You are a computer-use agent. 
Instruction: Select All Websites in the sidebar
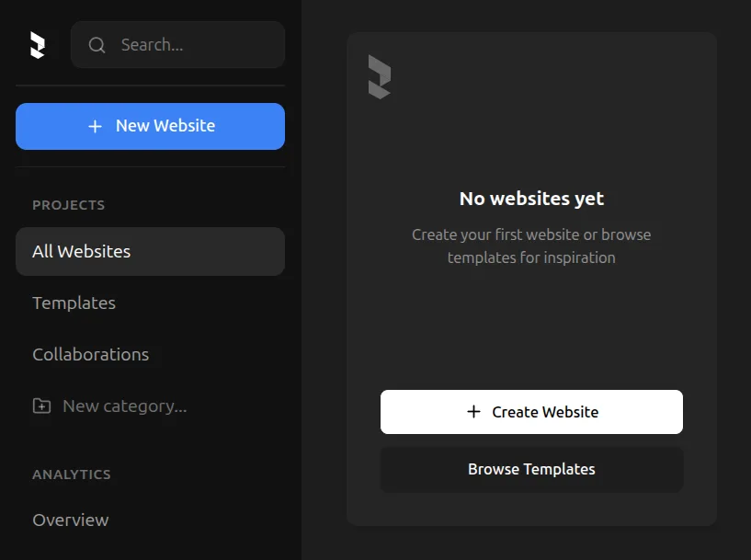[x=150, y=251]
